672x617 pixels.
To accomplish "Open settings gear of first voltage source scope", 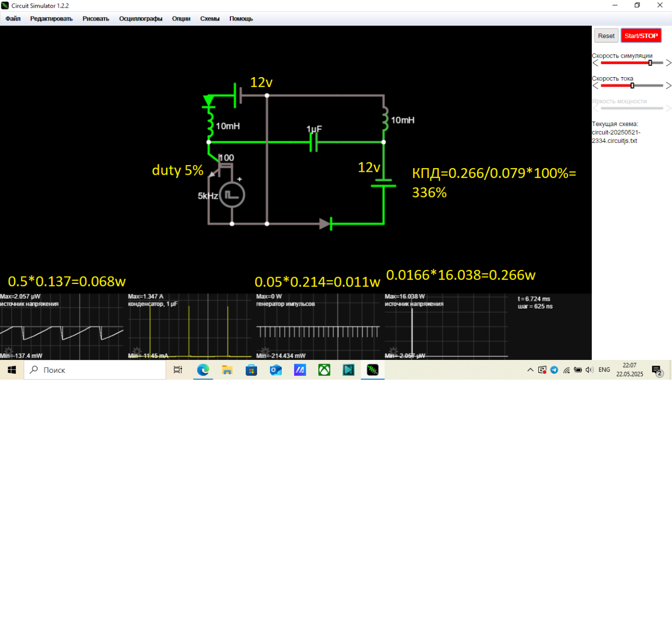I will click(x=9, y=352).
